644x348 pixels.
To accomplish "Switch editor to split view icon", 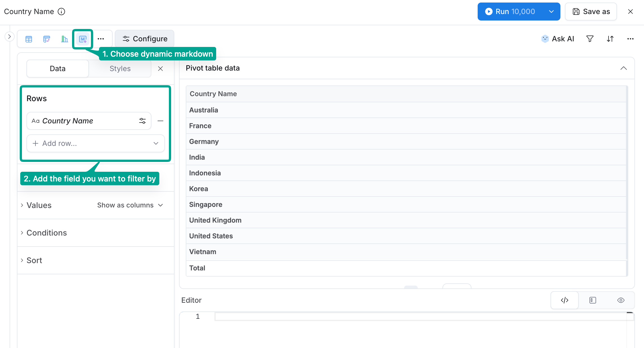I will click(x=593, y=300).
